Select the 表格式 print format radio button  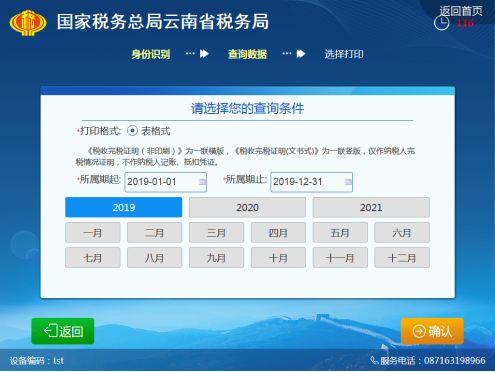132,131
